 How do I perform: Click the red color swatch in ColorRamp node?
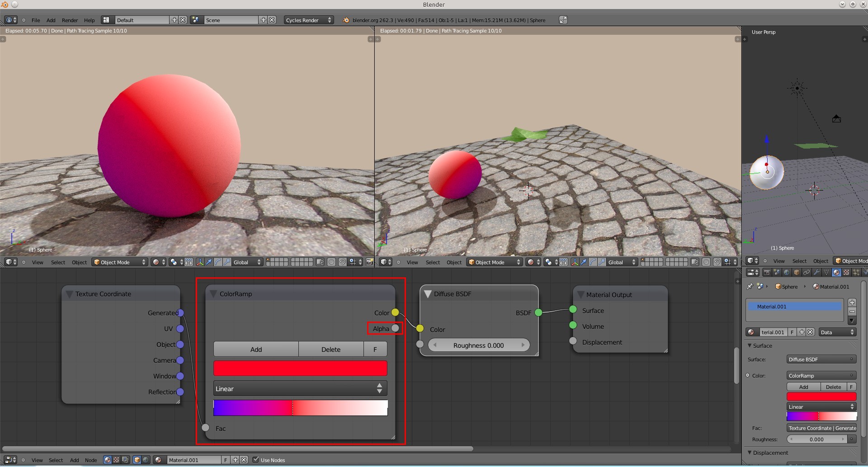[x=300, y=368]
